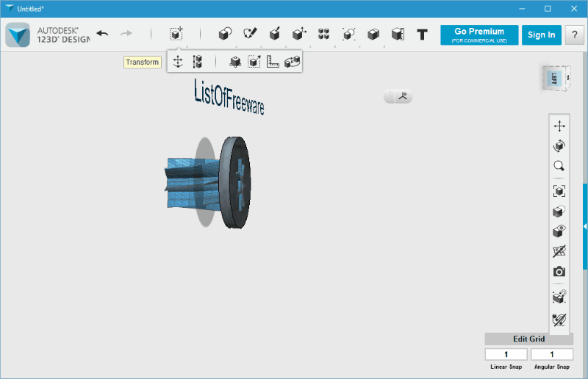This screenshot has width=588, height=379.
Task: Select the Measure tool with ruler
Action: point(398,34)
